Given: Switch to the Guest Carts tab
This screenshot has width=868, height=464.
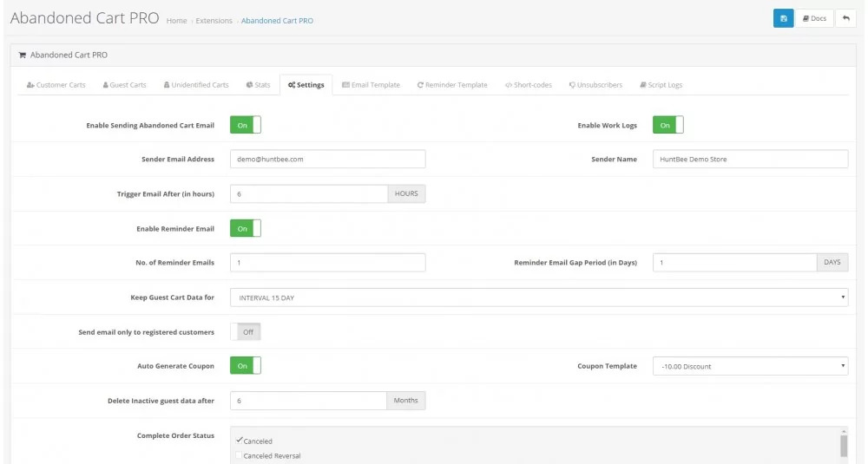Looking at the screenshot, I should tap(124, 85).
